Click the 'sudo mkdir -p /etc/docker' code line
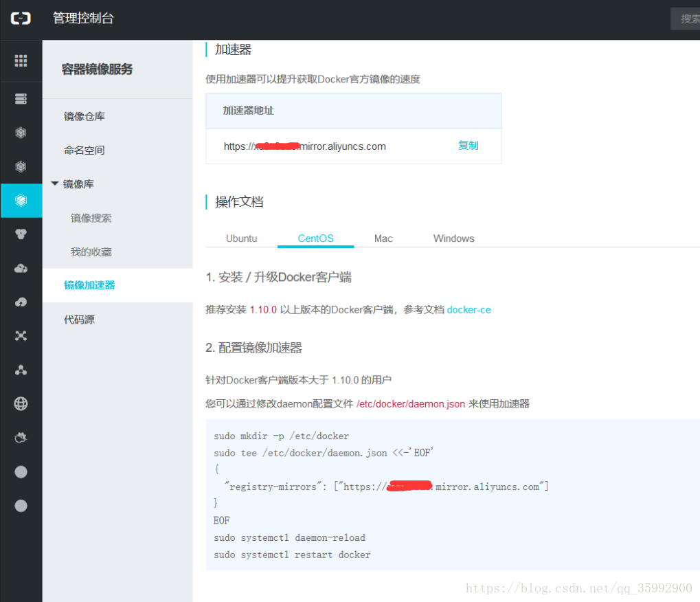The height and width of the screenshot is (602, 700). pos(281,436)
